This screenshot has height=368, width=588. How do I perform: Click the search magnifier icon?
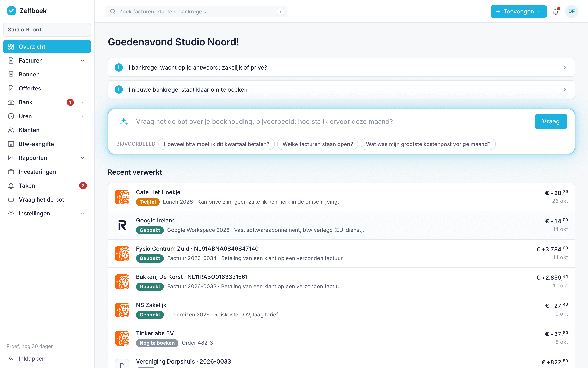[x=112, y=11]
